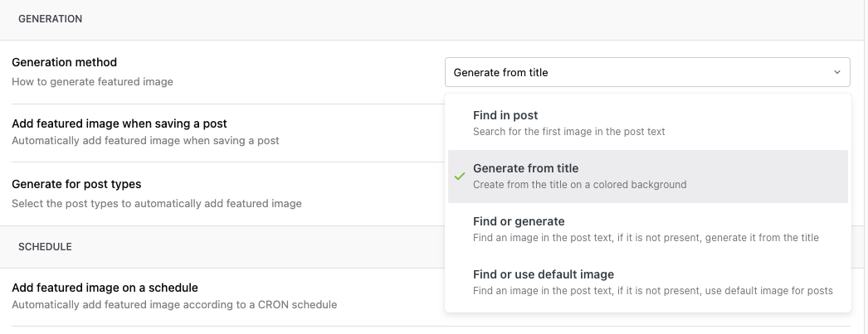Click the "Select the post types" description text
The width and height of the screenshot is (868, 334).
[x=157, y=203]
